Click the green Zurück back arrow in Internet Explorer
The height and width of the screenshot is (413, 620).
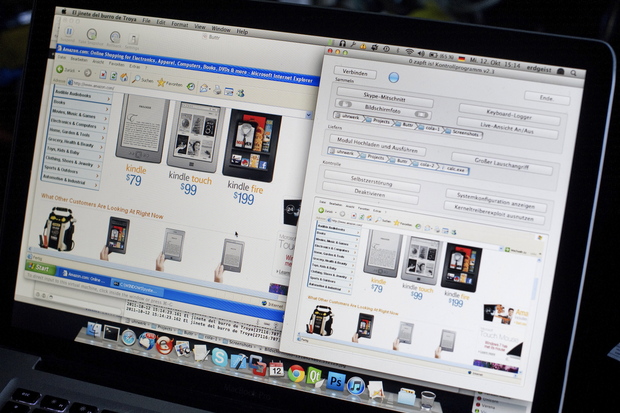[60, 70]
